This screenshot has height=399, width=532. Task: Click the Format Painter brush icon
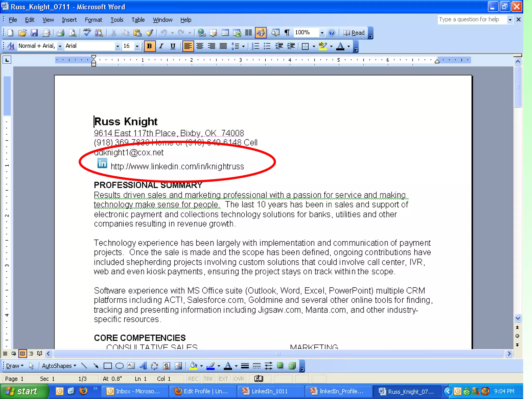[149, 33]
